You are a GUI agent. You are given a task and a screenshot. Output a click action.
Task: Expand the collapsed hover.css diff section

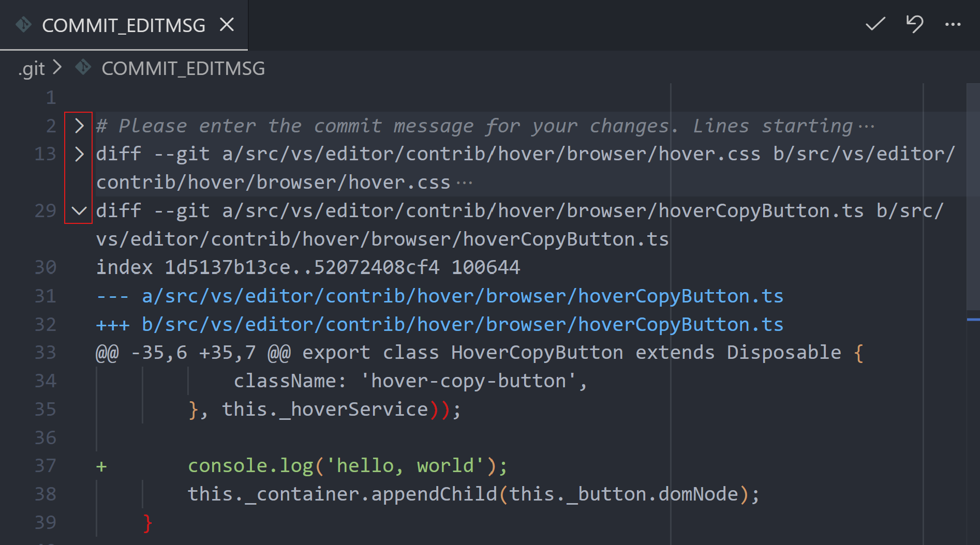(79, 154)
